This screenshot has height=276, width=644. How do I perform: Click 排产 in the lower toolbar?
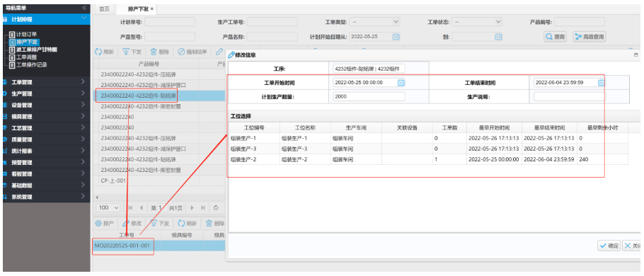(104, 224)
